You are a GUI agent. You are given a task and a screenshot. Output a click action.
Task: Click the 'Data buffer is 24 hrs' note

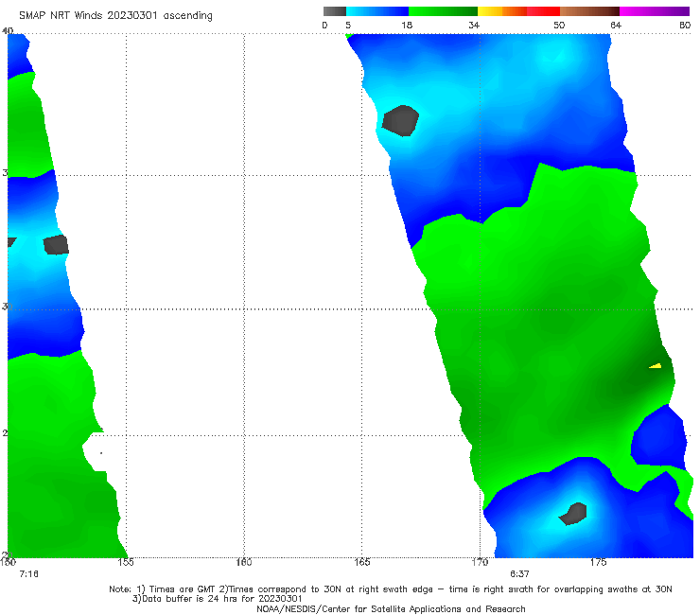218,599
